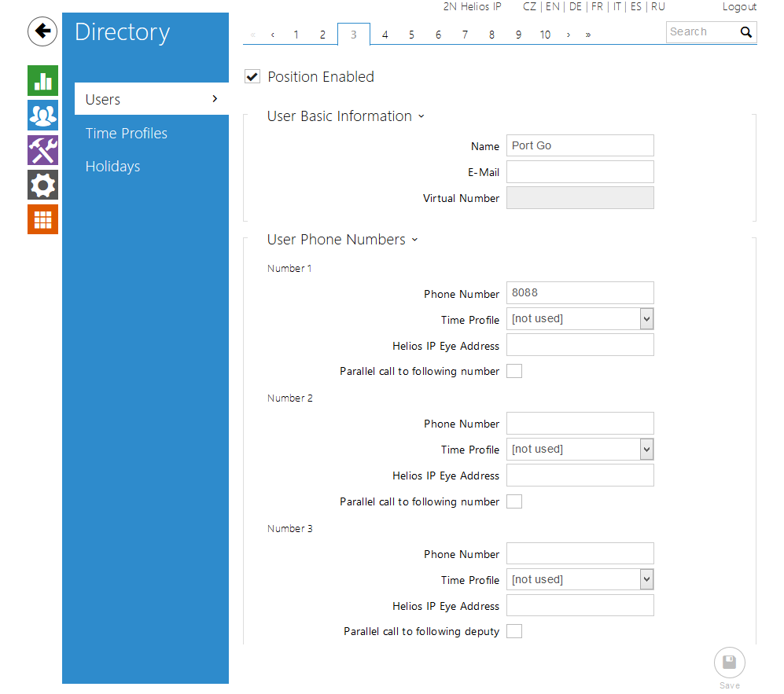
Task: Open the orange grid System icon
Action: (x=42, y=219)
